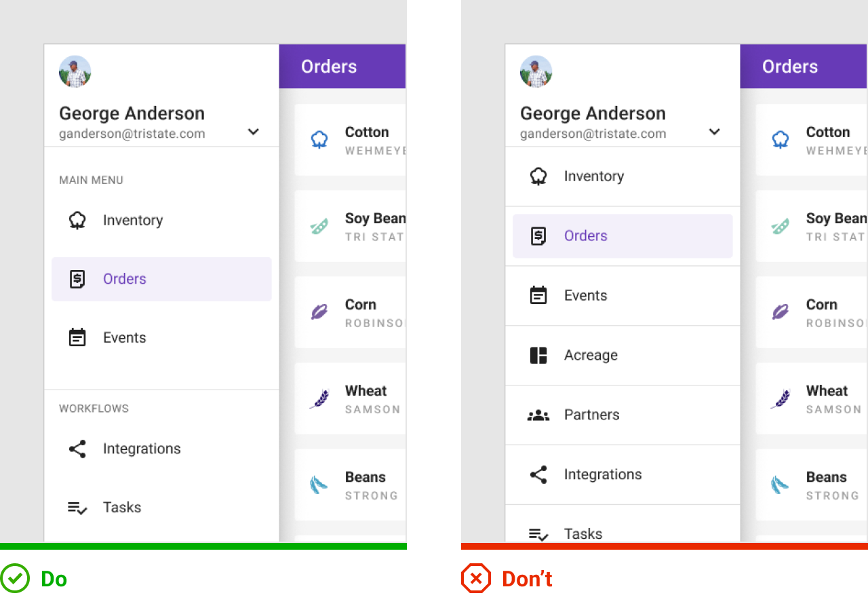
Task: Open the Acreage menu item
Action: coord(591,356)
